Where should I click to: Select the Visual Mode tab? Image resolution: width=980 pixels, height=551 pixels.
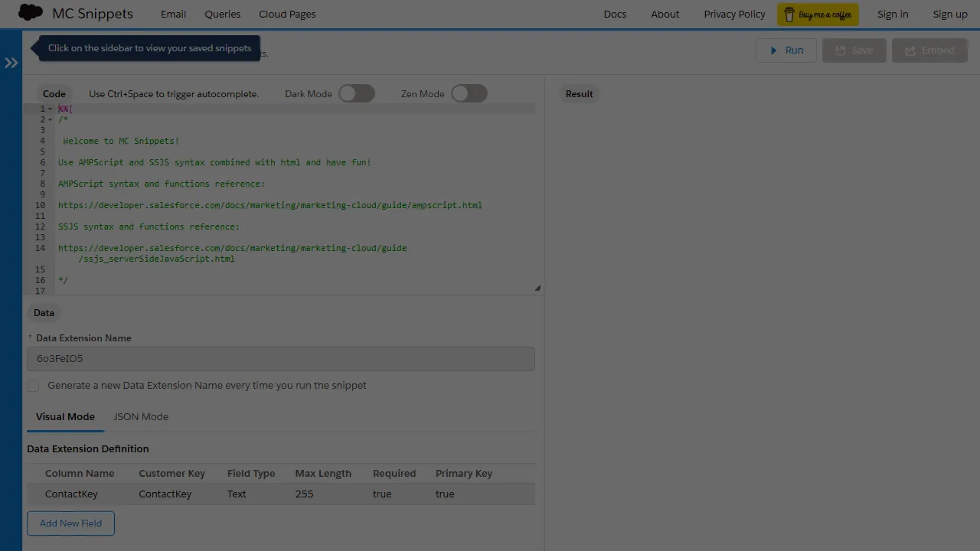pyautogui.click(x=65, y=416)
